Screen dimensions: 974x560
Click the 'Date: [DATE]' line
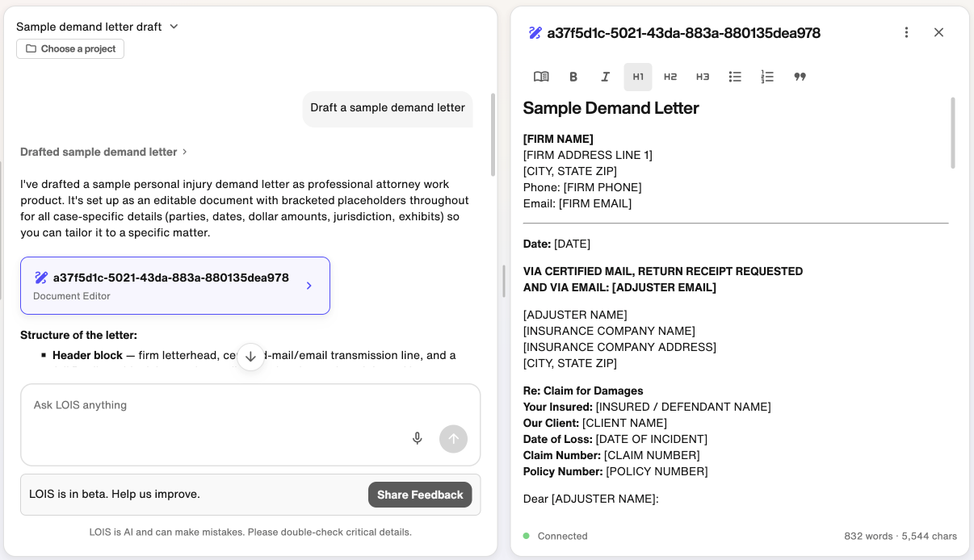[556, 244]
